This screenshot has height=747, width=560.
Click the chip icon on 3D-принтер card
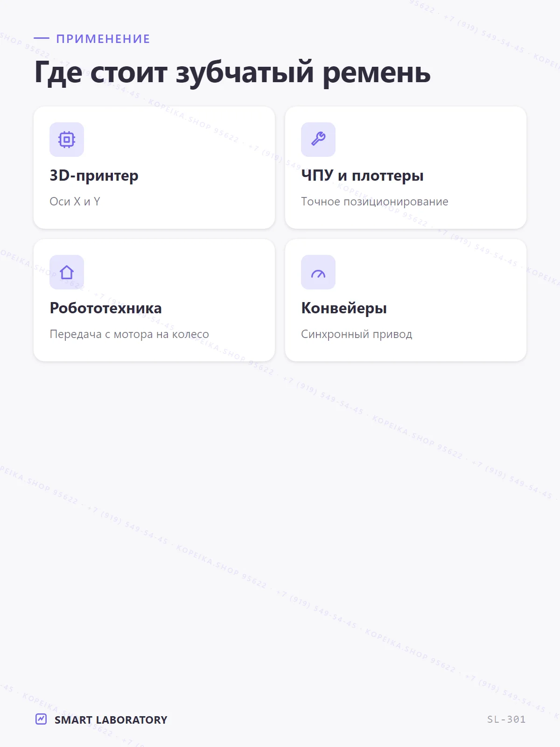pyautogui.click(x=67, y=140)
